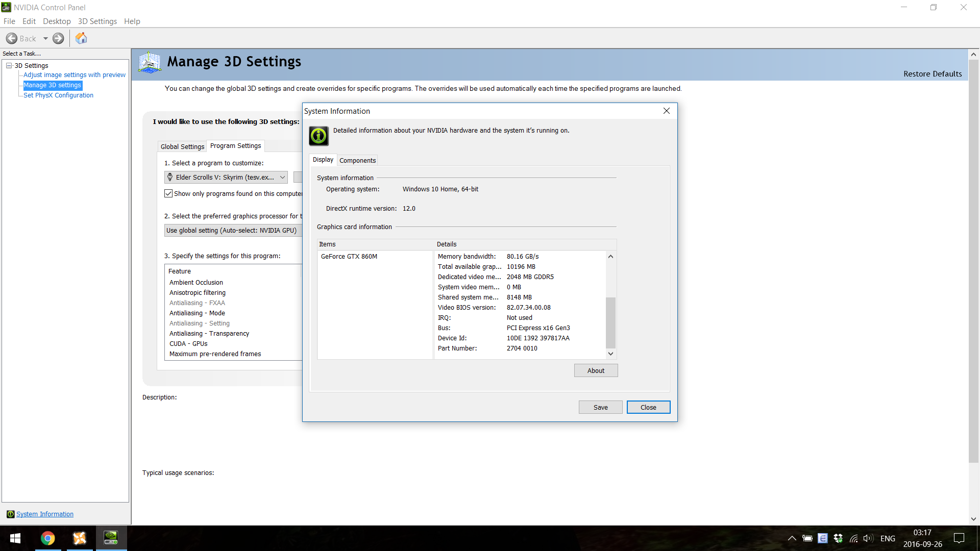Click the main page vertical scrollbar thumb
The image size is (980, 551).
(973, 261)
